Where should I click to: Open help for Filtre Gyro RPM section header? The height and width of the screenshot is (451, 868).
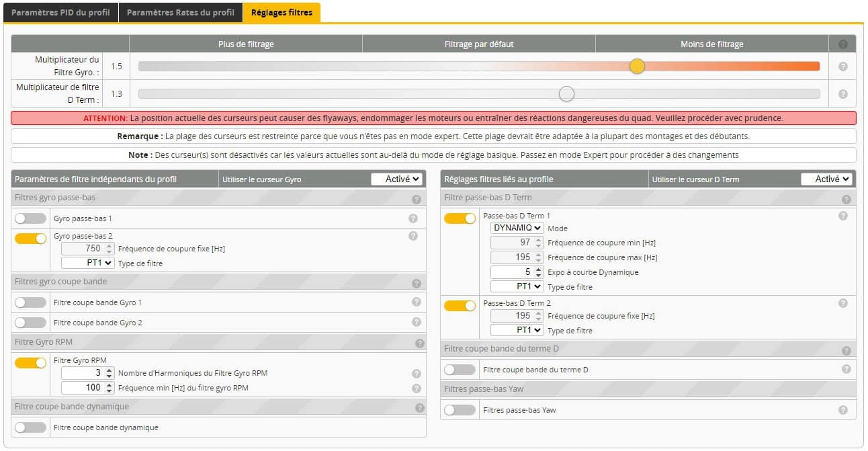point(419,343)
